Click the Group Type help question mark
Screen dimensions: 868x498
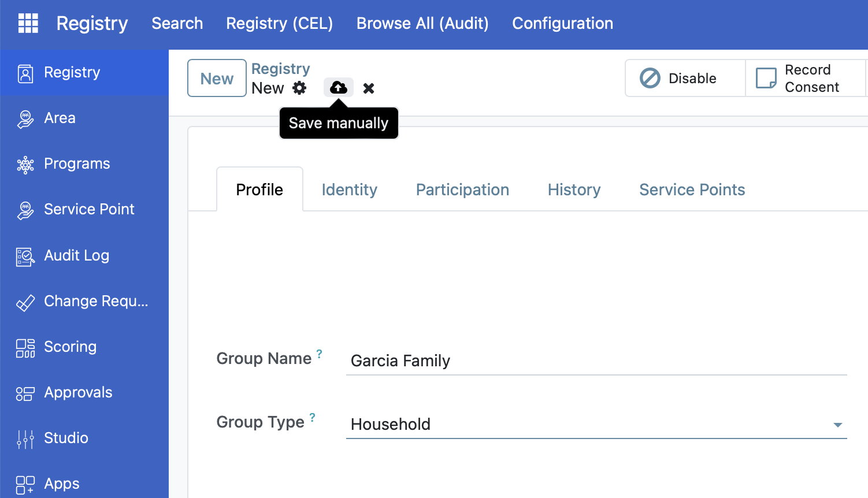point(312,417)
